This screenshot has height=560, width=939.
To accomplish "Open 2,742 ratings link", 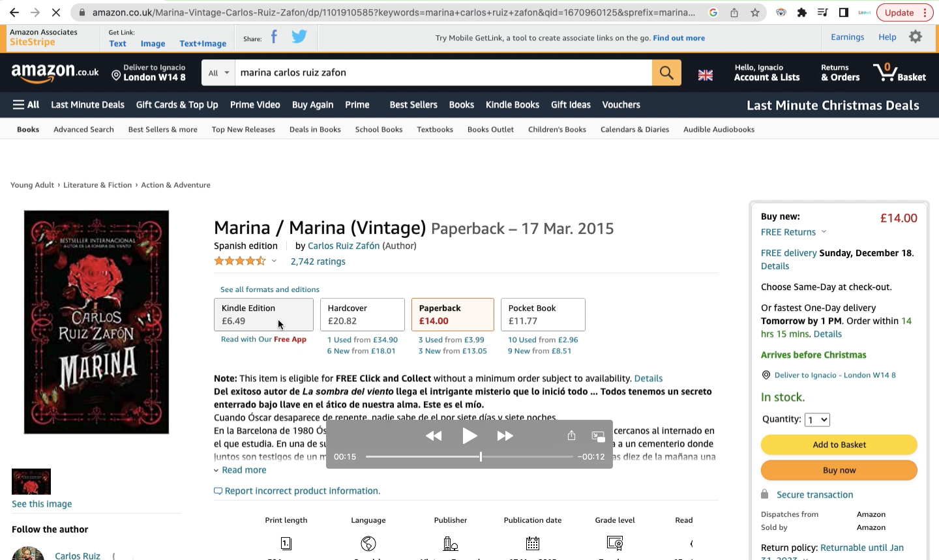I will tap(318, 261).
